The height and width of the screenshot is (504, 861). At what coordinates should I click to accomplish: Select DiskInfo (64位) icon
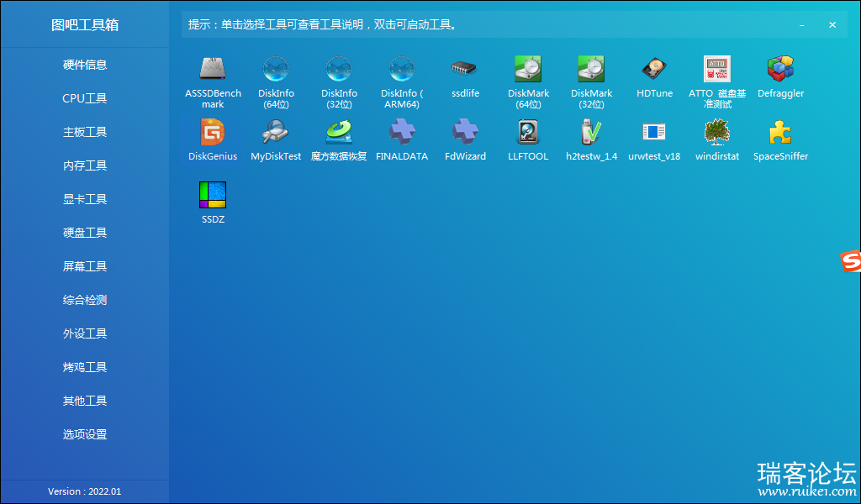click(276, 69)
